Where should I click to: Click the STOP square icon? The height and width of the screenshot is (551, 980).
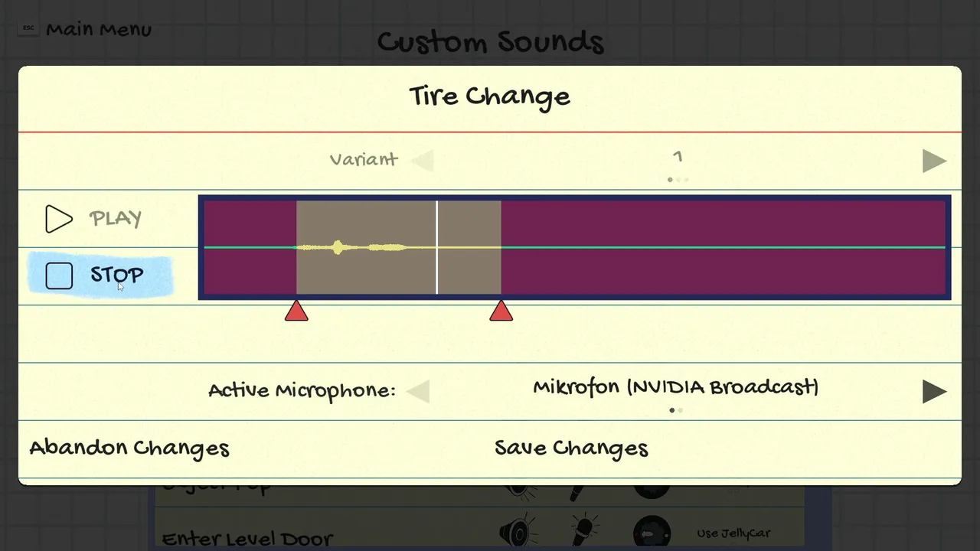(x=59, y=275)
